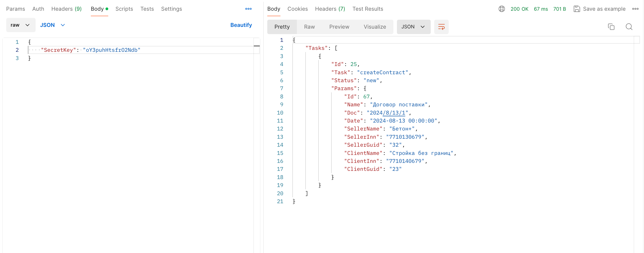Select the Visualize response view
This screenshot has width=644, height=253.
(375, 27)
